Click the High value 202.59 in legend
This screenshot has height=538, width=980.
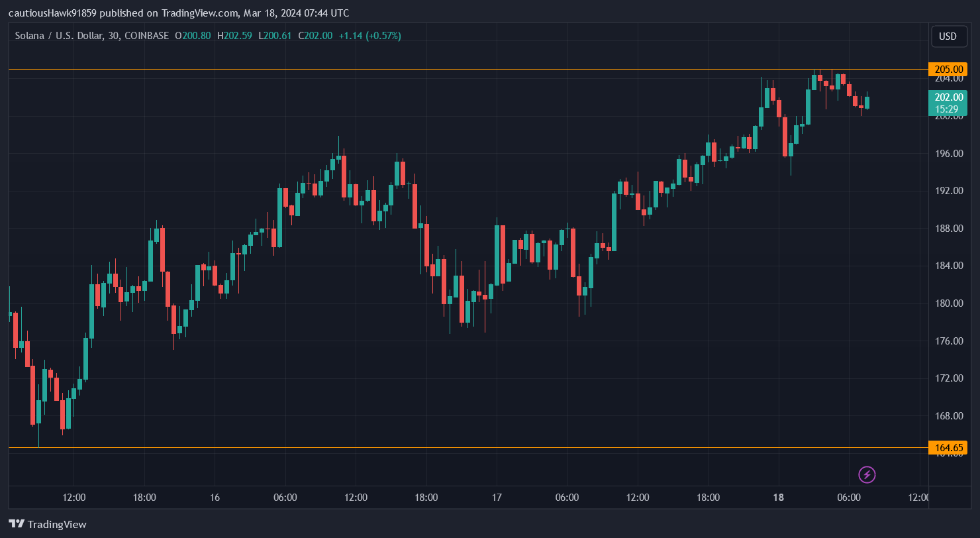click(x=238, y=36)
